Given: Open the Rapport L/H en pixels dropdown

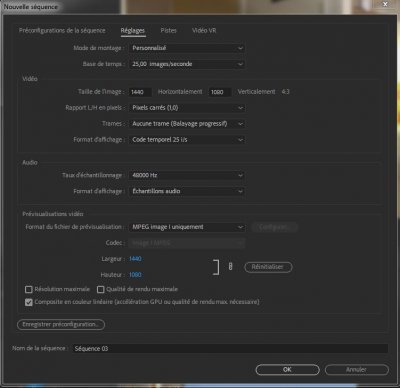Looking at the screenshot, I should click(187, 108).
